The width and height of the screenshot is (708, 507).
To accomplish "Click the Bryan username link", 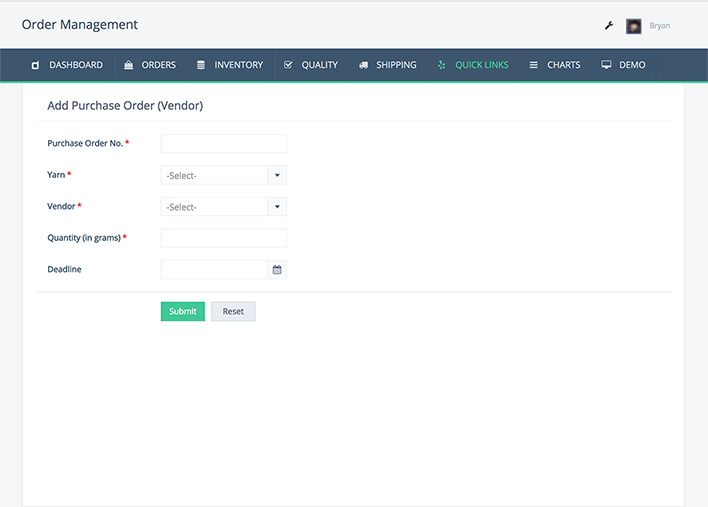I will 659,26.
